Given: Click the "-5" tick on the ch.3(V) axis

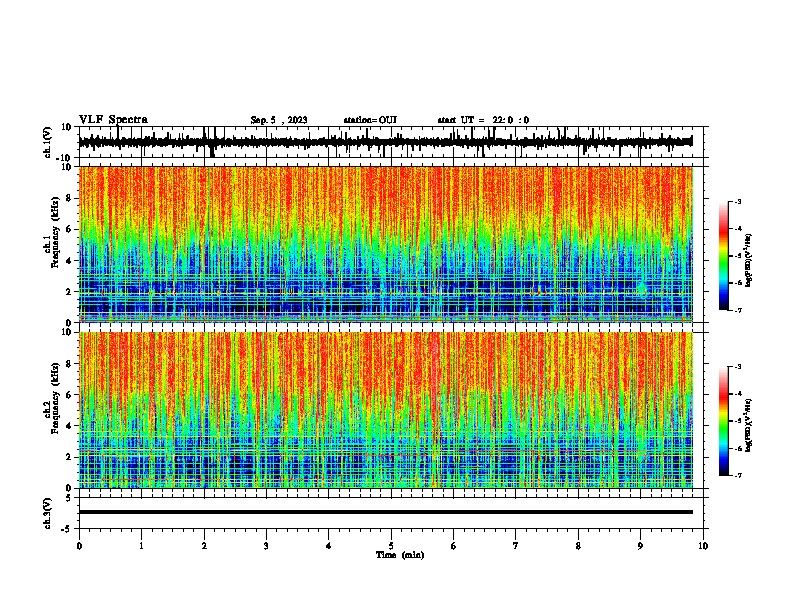Looking at the screenshot, I should click(68, 529).
